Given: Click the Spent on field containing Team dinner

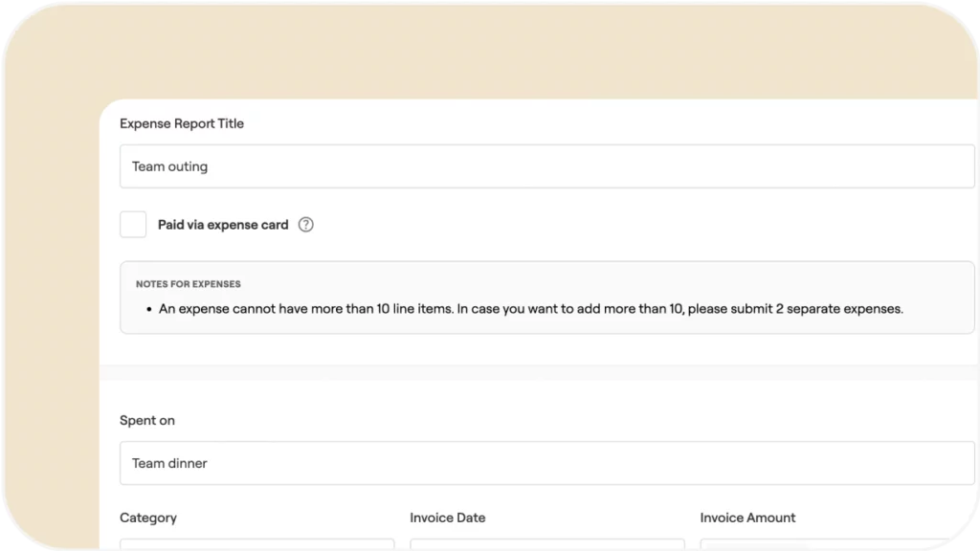Looking at the screenshot, I should tap(546, 463).
